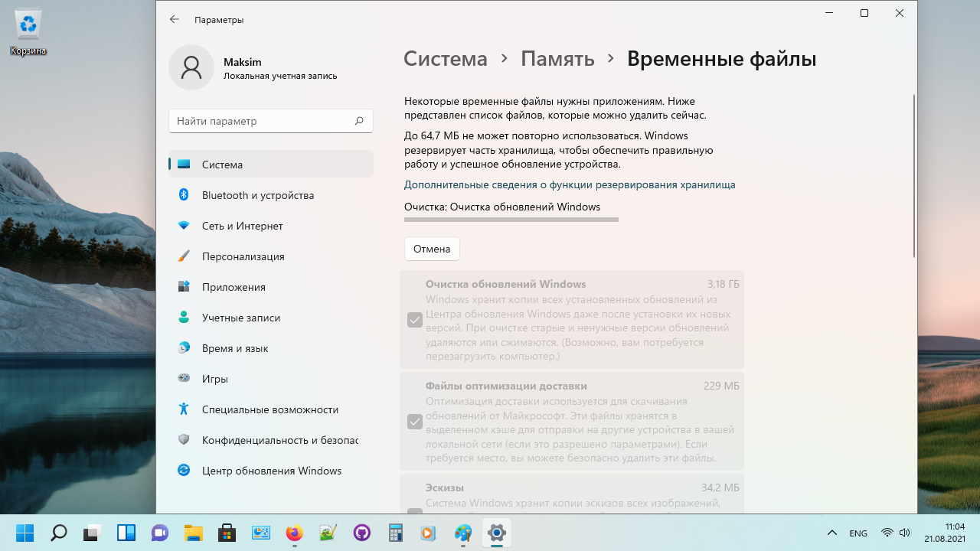Screen dimensions: 980x551
Task: Click the Игры gamepad icon
Action: click(184, 378)
